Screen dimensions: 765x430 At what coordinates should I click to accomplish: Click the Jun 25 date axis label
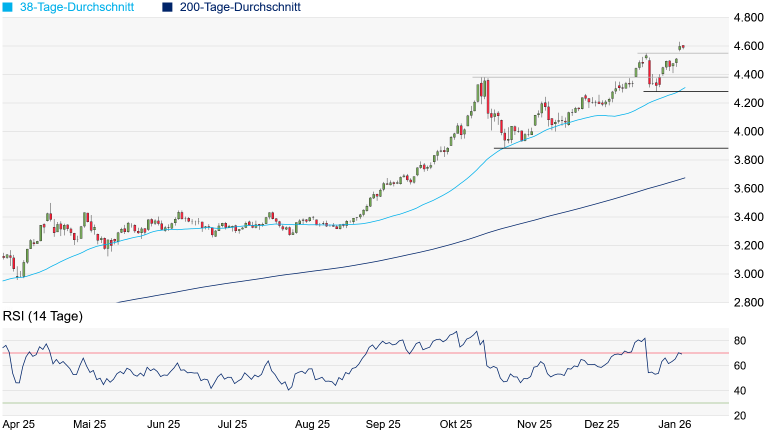coord(164,423)
